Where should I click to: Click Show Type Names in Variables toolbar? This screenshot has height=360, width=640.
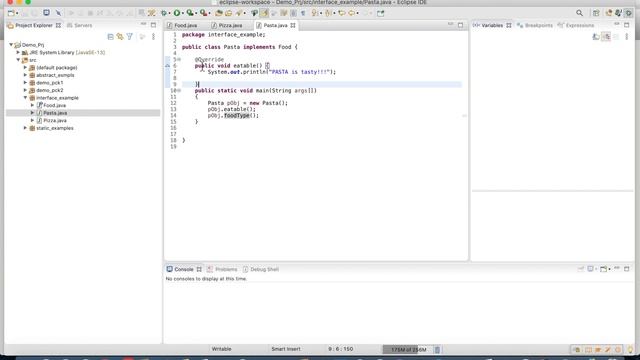[596, 37]
